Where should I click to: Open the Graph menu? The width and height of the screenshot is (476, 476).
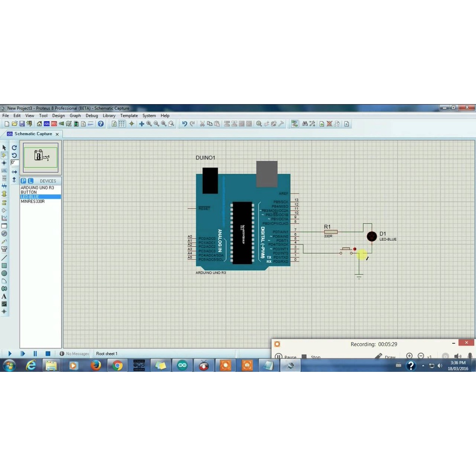point(75,116)
